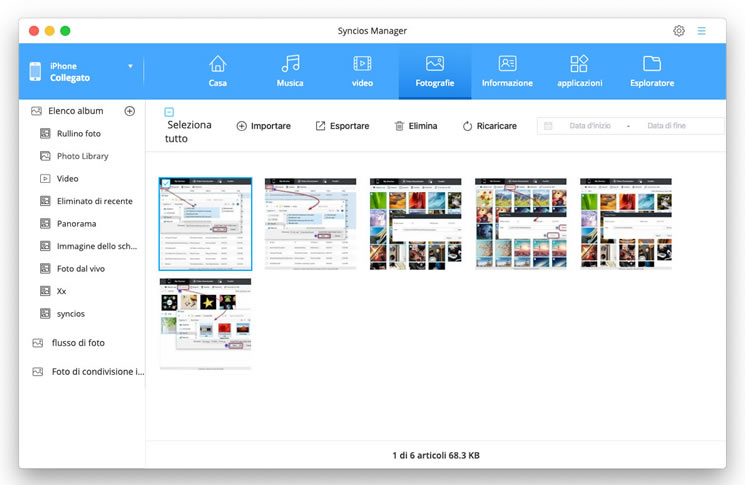
Task: Select the fifth photo thumbnail
Action: (626, 224)
